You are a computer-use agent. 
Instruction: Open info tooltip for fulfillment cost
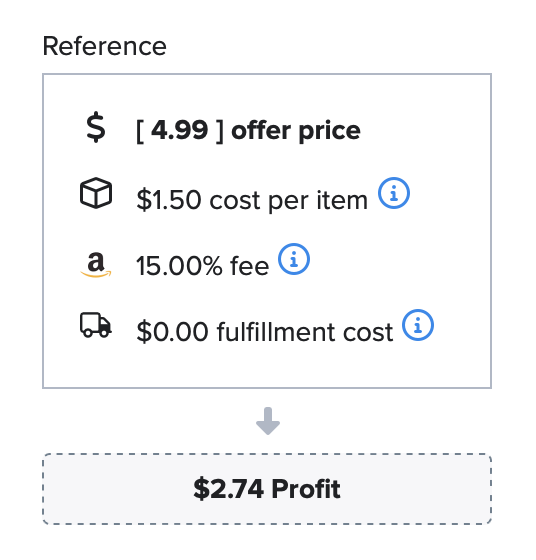tap(418, 325)
